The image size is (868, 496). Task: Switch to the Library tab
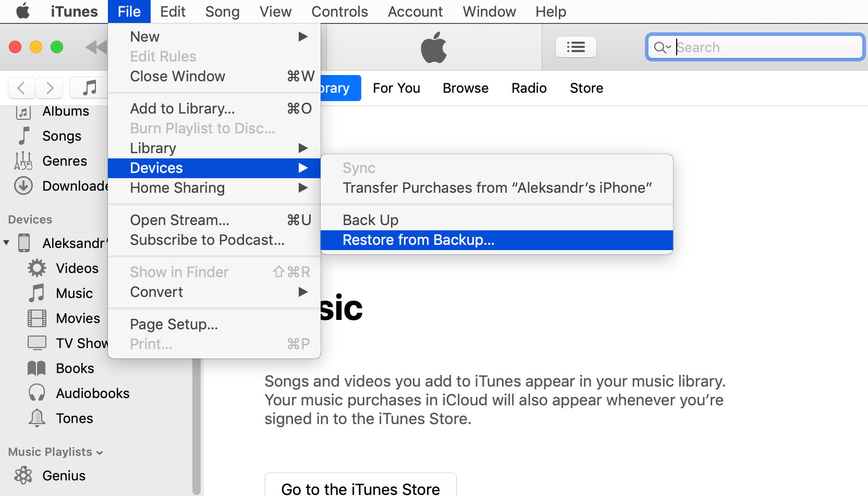(340, 88)
